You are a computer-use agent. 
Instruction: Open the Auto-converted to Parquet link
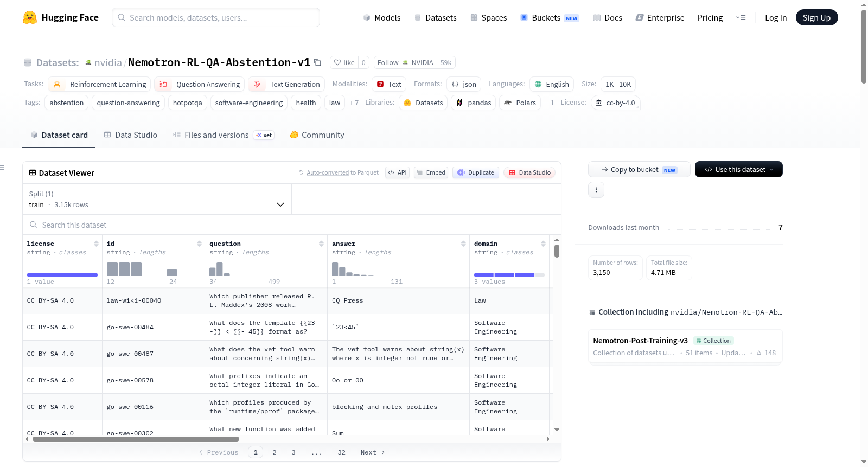click(328, 172)
